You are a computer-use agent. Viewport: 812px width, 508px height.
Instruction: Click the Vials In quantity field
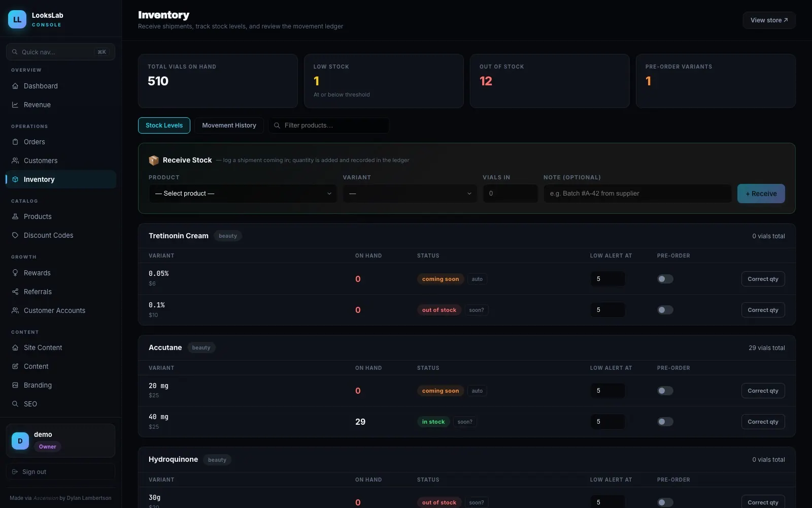510,194
